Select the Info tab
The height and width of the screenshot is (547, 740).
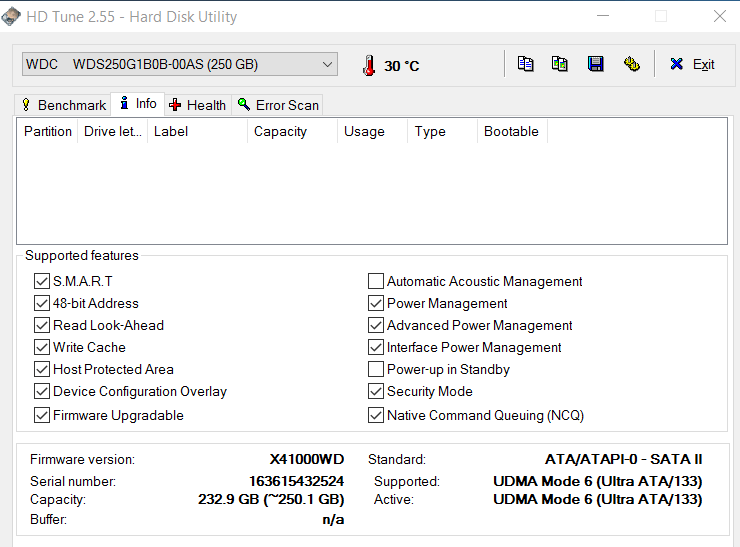[x=138, y=103]
